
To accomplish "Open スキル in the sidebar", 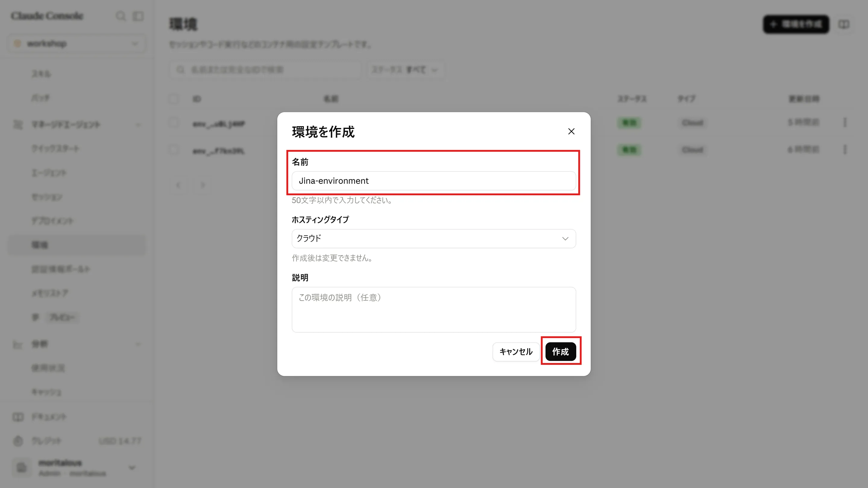I will click(x=41, y=74).
